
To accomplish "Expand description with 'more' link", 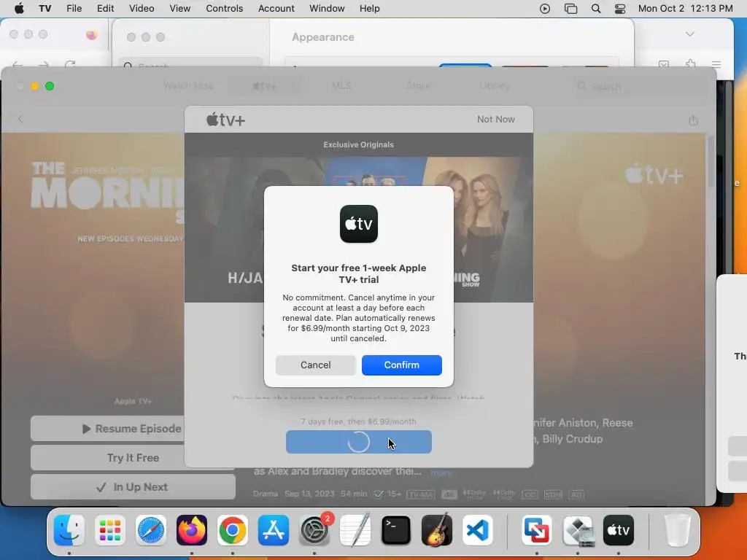I will pyautogui.click(x=441, y=472).
